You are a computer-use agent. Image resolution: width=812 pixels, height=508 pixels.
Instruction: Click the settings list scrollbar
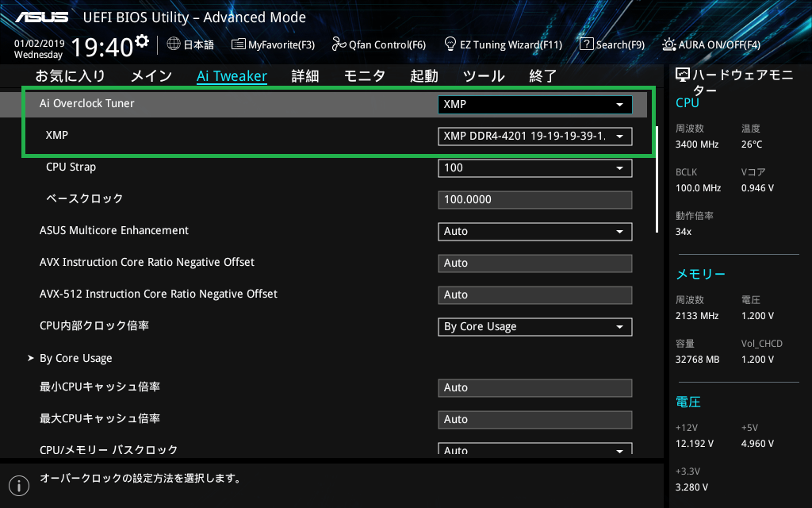click(657, 179)
